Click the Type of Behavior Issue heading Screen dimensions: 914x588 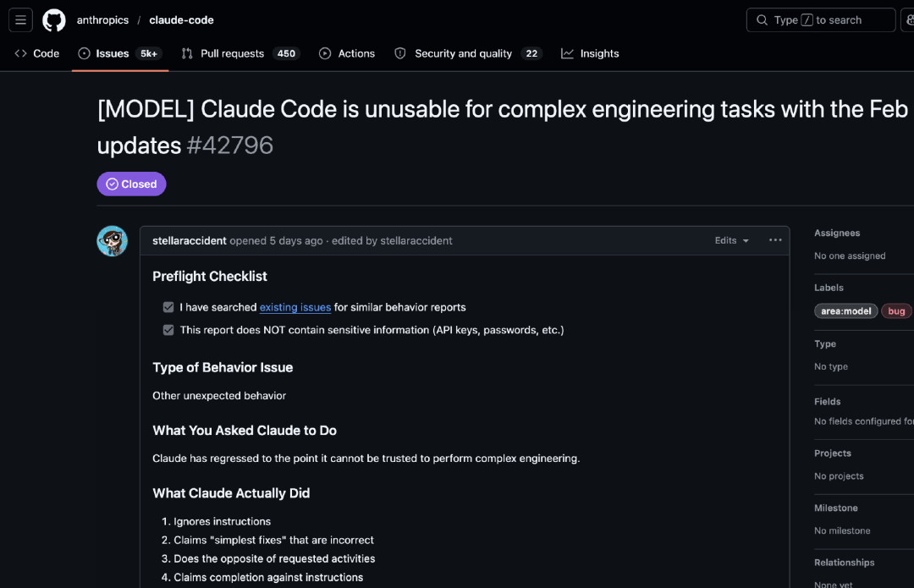pyautogui.click(x=223, y=368)
